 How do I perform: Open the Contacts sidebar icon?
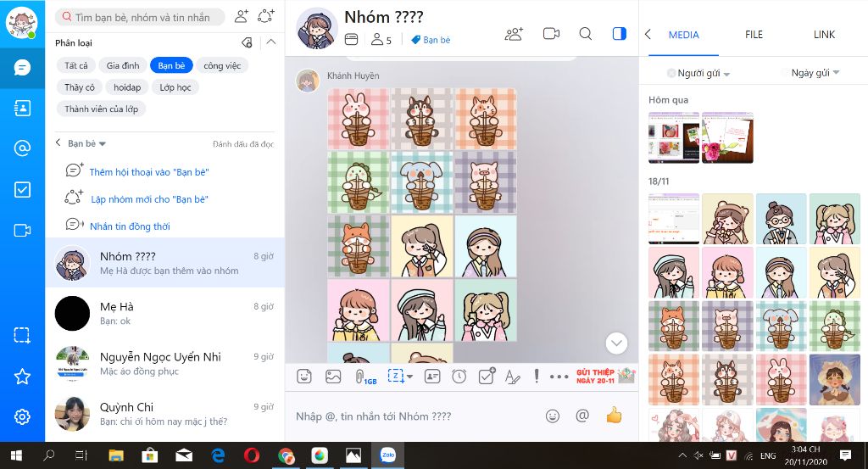coord(22,108)
